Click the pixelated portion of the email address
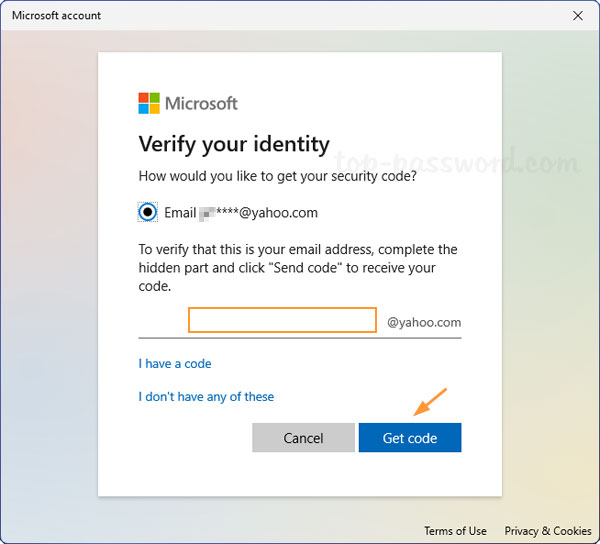 tap(208, 213)
